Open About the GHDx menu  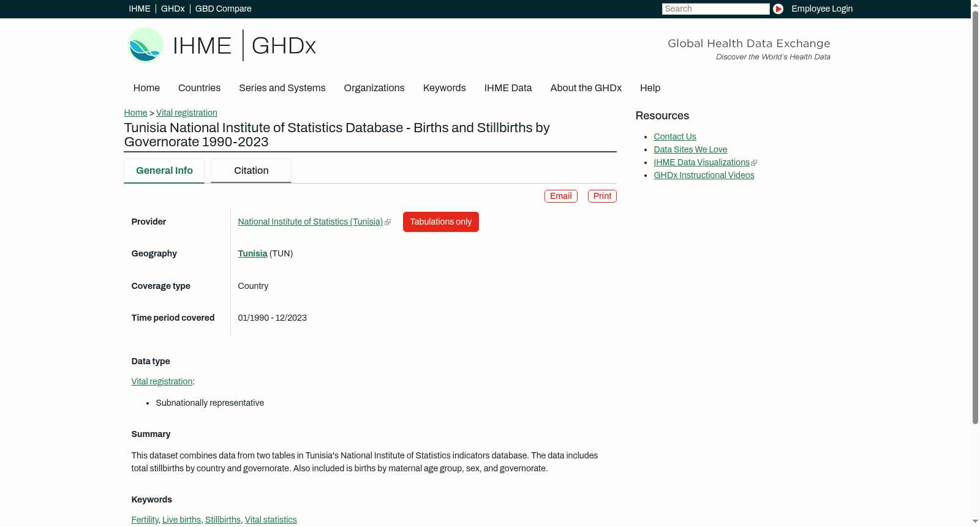tap(586, 88)
